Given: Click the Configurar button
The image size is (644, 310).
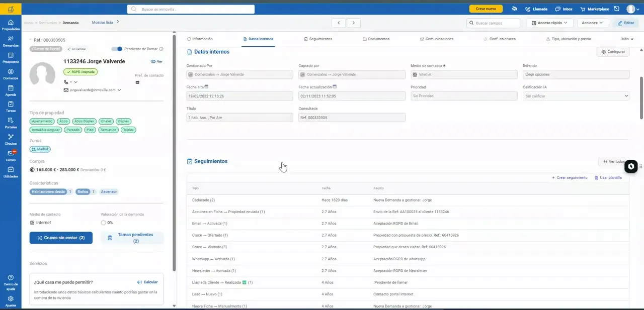Looking at the screenshot, I should point(613,52).
